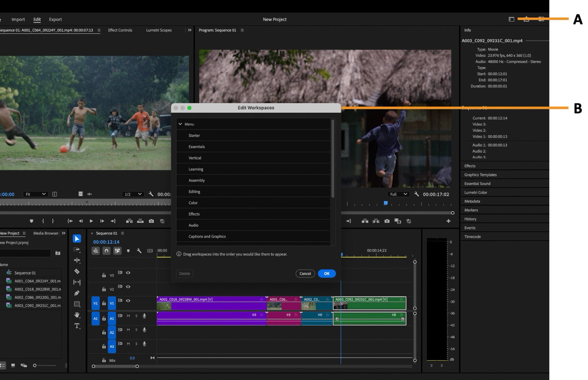This screenshot has width=588, height=380.
Task: Open the Fit zoom dropdown in the Source monitor
Action: pos(35,194)
